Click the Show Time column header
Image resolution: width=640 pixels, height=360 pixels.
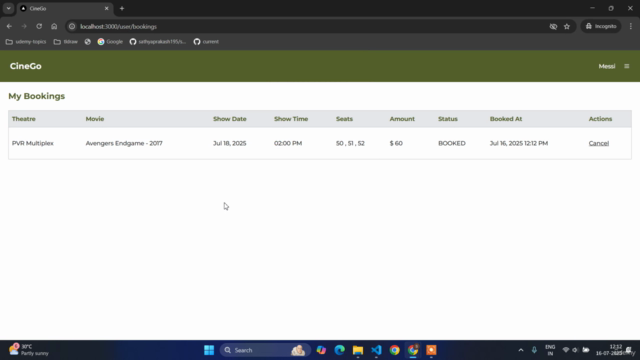click(x=291, y=119)
